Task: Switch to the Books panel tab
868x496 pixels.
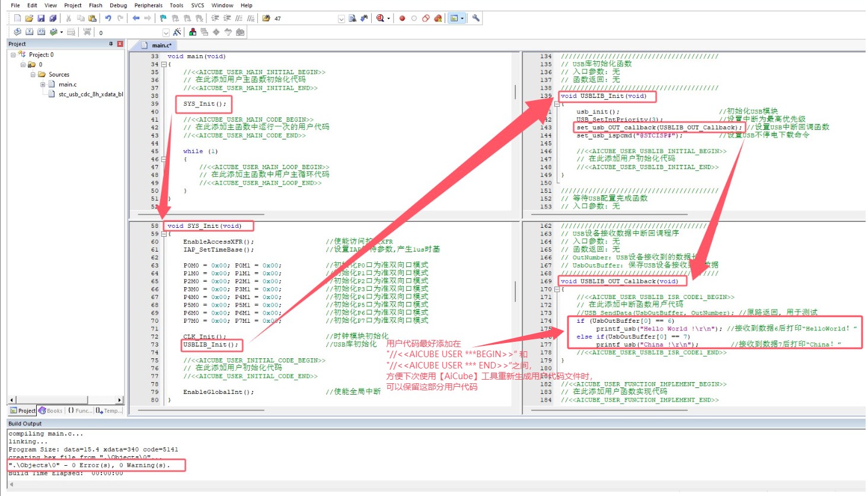Action: [x=51, y=411]
